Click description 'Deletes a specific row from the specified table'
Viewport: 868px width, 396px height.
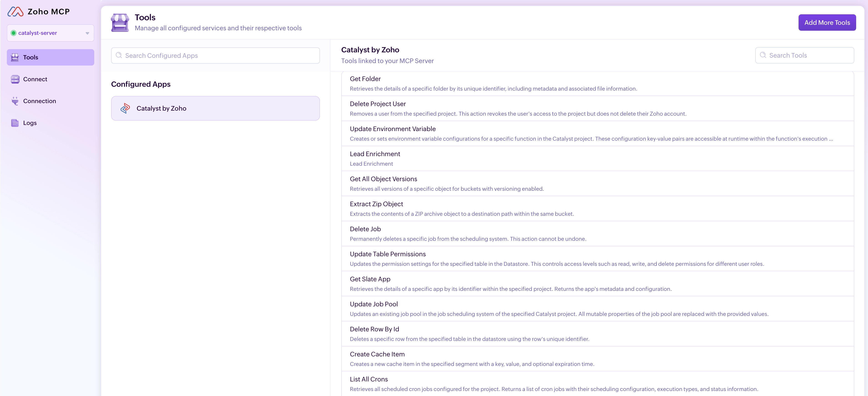coord(469,339)
